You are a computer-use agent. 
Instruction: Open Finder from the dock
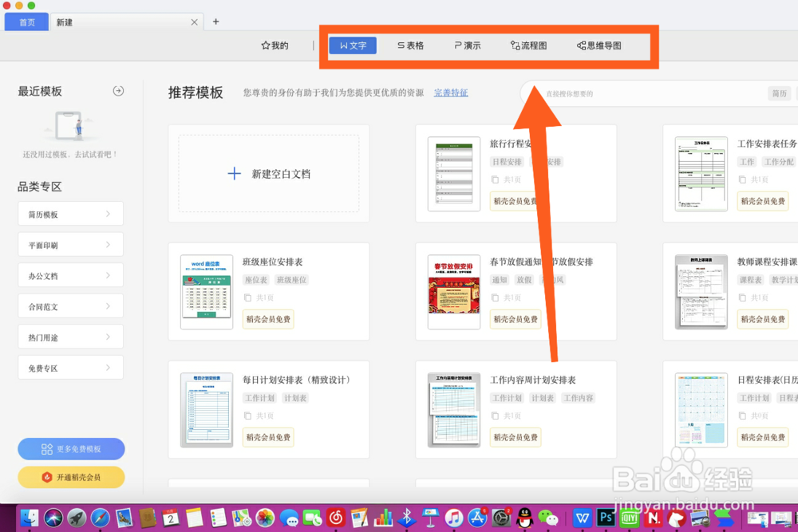30,518
